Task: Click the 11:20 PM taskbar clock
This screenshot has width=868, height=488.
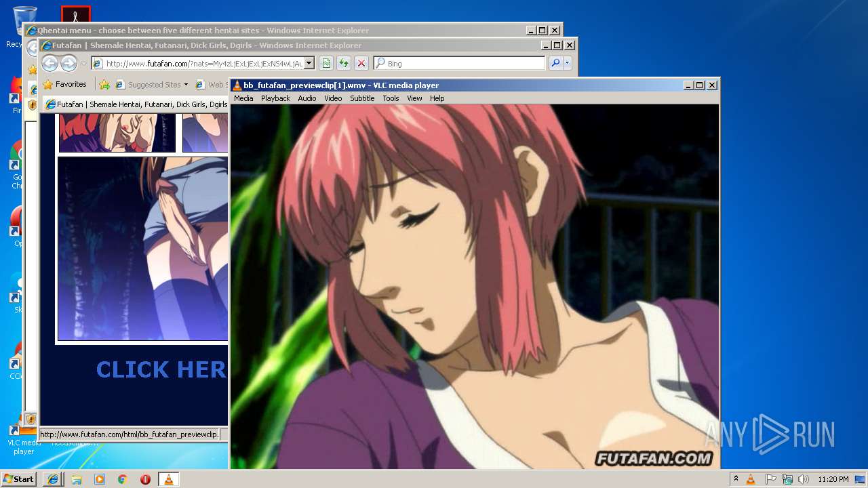Action: 833,479
